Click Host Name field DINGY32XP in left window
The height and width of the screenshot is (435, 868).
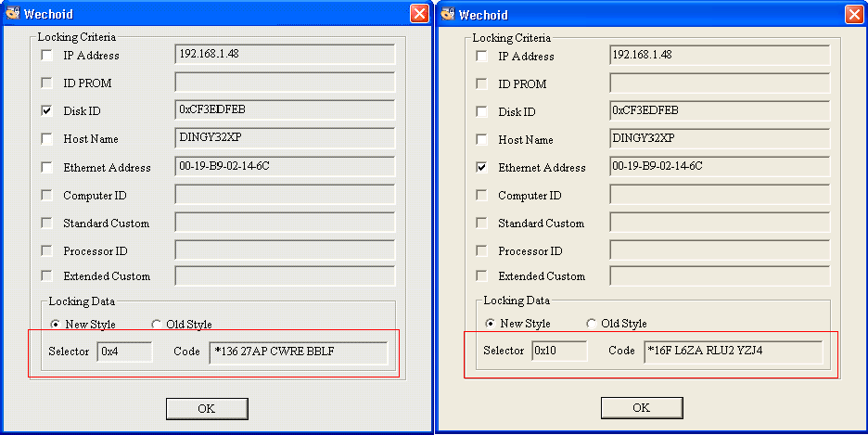coord(285,138)
